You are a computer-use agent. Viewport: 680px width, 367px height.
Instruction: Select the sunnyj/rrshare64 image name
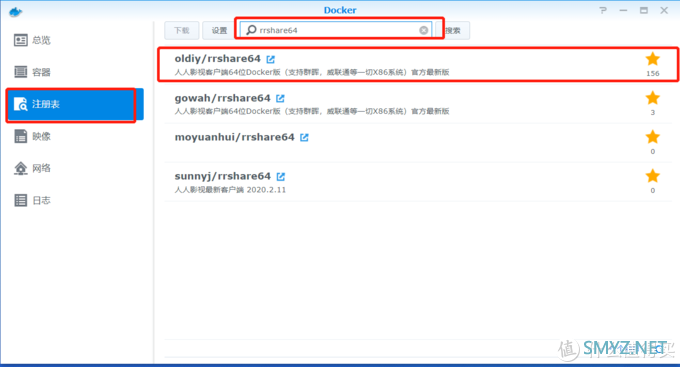[222, 176]
